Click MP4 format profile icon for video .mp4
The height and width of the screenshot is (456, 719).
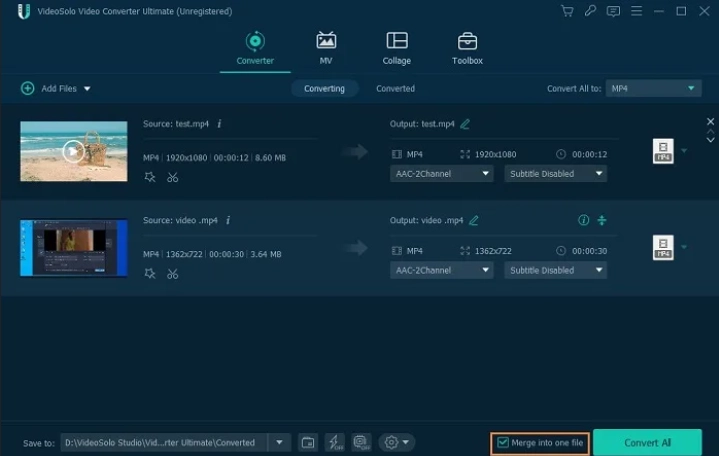pyautogui.click(x=663, y=248)
